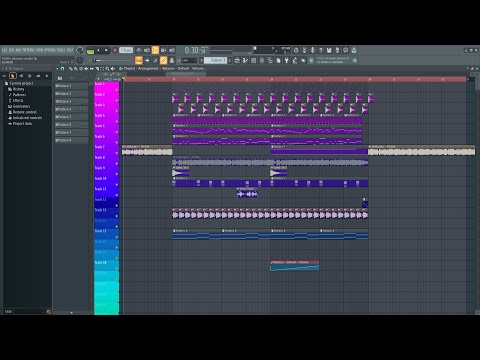This screenshot has width=480, height=360.
Task: Select Pattern 8 in the picker
Action: (x=71, y=140)
